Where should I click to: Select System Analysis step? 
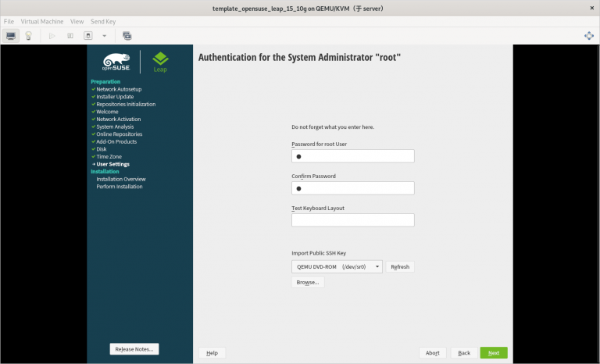pyautogui.click(x=115, y=127)
